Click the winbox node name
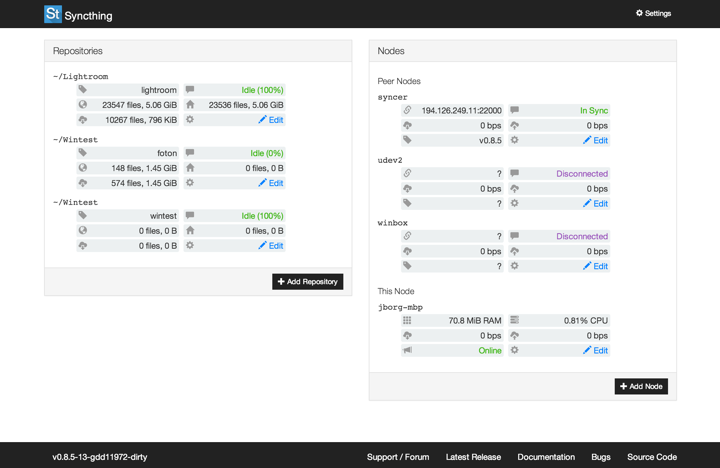This screenshot has height=468, width=720. click(393, 223)
